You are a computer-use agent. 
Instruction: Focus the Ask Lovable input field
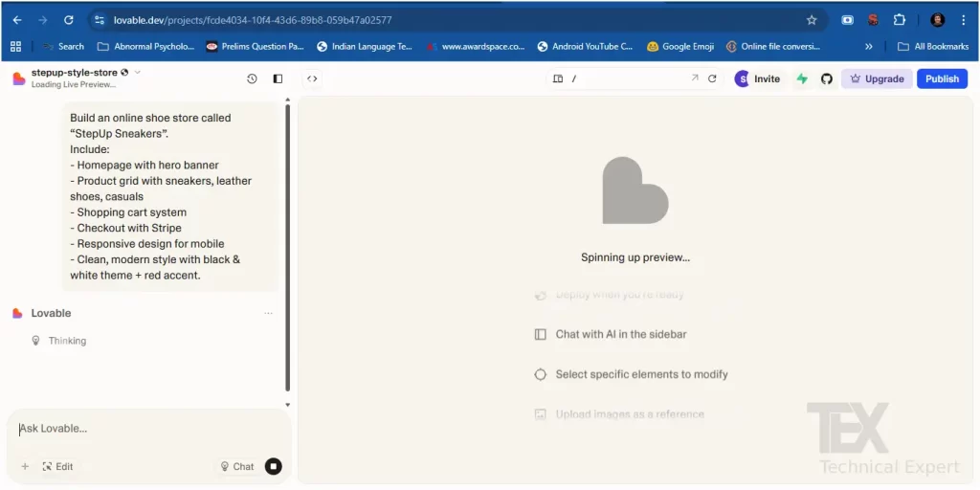click(144, 429)
